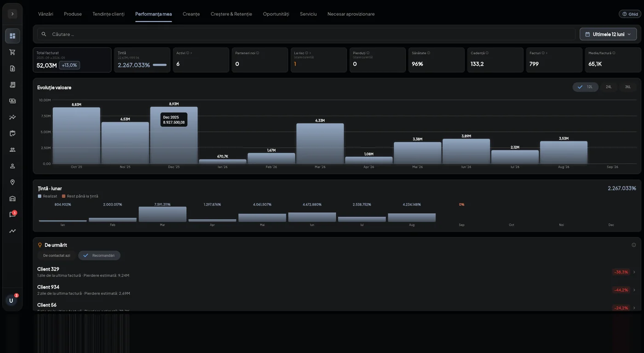
Task: Expand the Client 56 row chevron
Action: tap(634, 308)
